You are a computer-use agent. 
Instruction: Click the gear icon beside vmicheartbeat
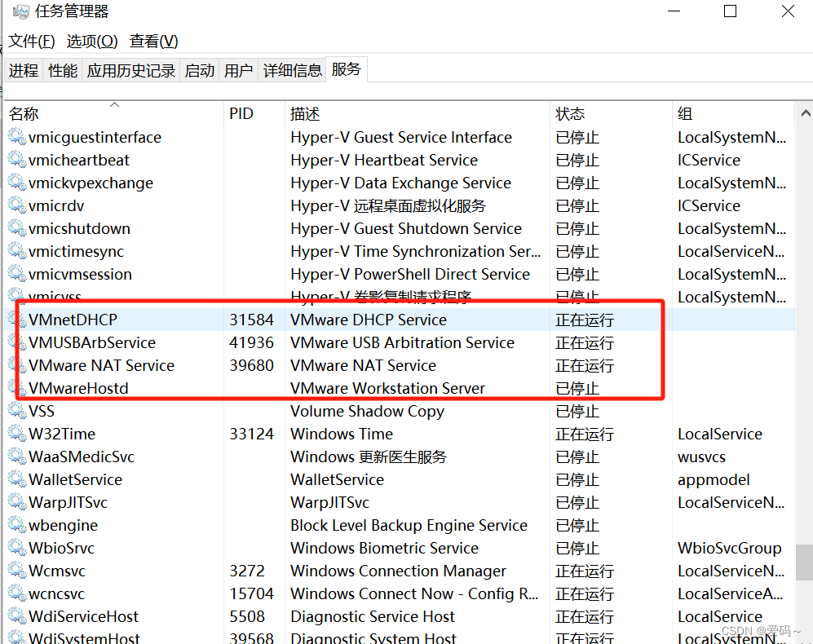click(16, 160)
